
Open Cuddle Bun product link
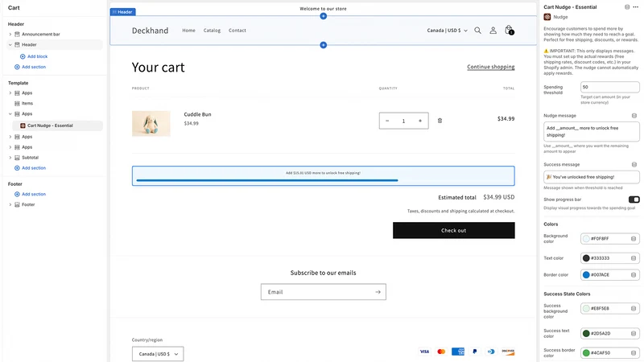pyautogui.click(x=197, y=114)
